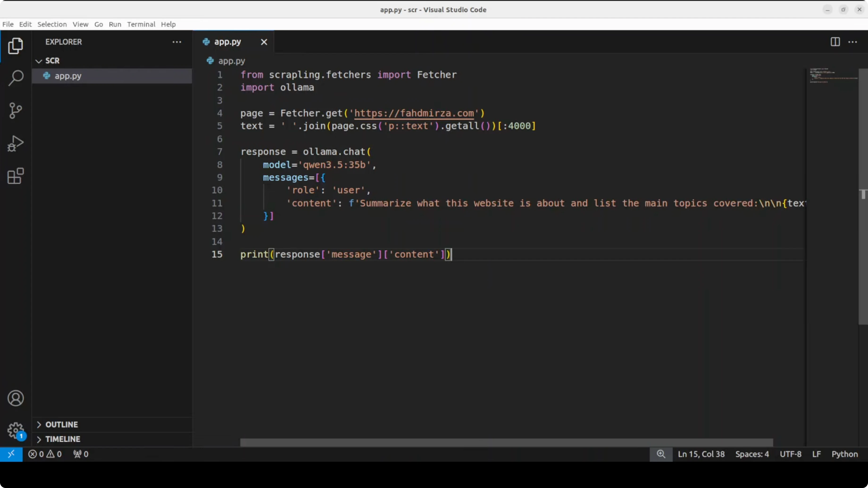The height and width of the screenshot is (488, 868).
Task: Open the Manage settings gear menu
Action: coord(15,431)
